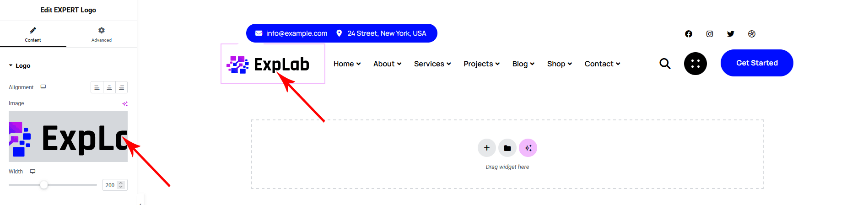This screenshot has width=868, height=205.
Task: Open template library folder icon
Action: click(x=507, y=148)
